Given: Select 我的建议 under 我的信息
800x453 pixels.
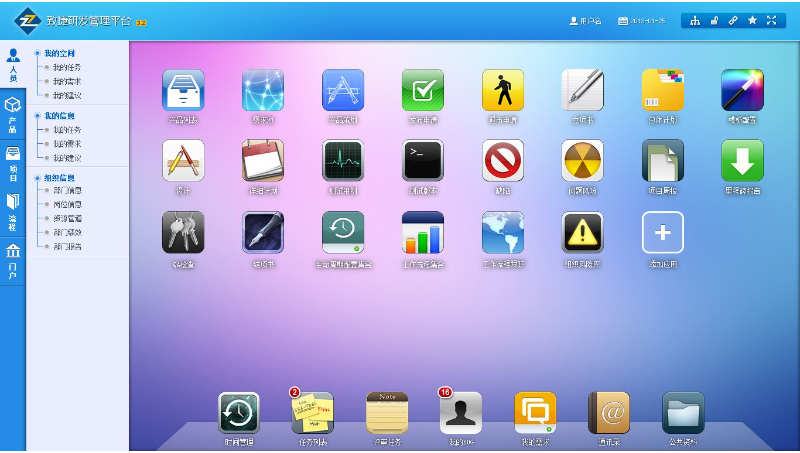Looking at the screenshot, I should tap(67, 158).
